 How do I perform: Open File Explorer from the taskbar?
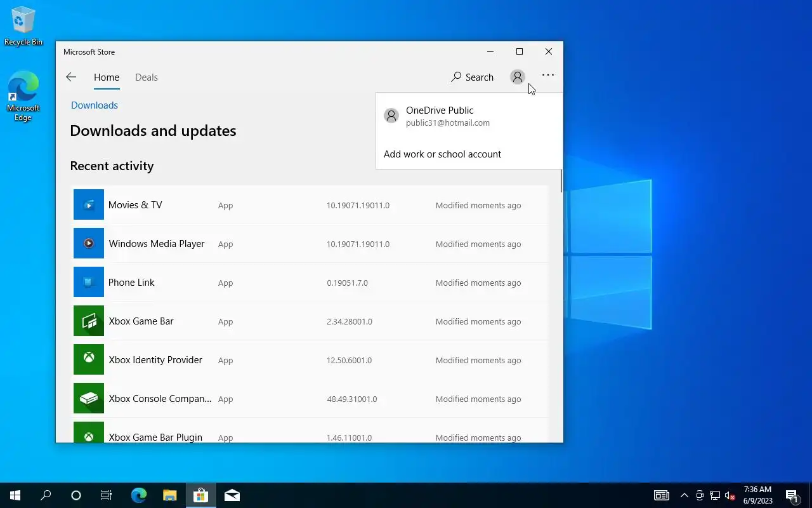point(169,495)
